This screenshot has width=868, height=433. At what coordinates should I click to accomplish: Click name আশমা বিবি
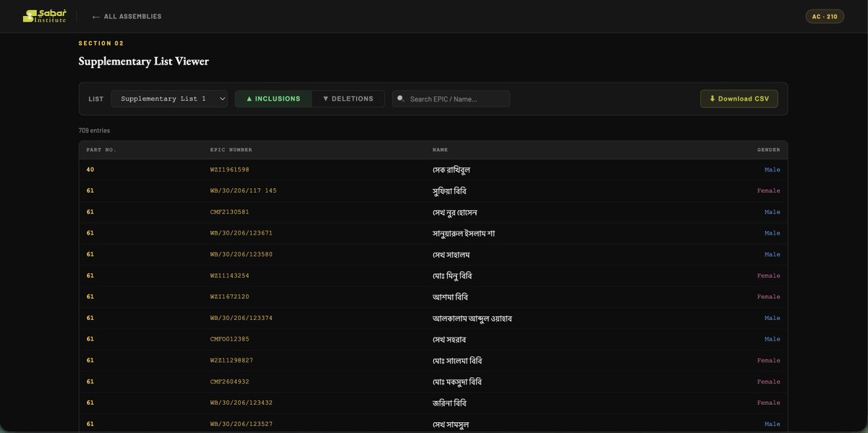[x=450, y=297]
